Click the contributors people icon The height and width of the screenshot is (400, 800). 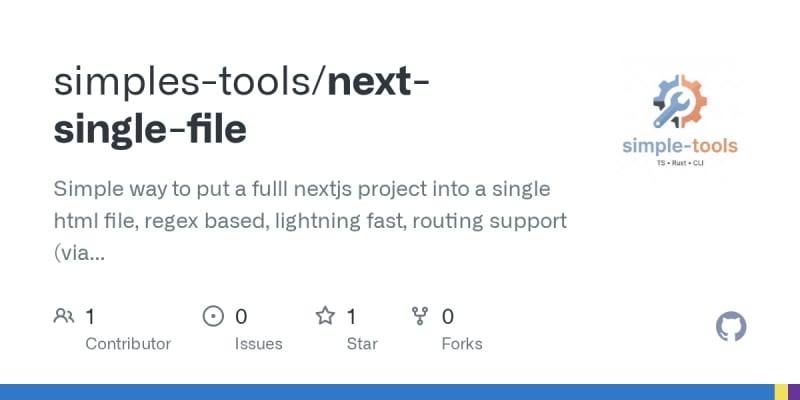[x=64, y=317]
